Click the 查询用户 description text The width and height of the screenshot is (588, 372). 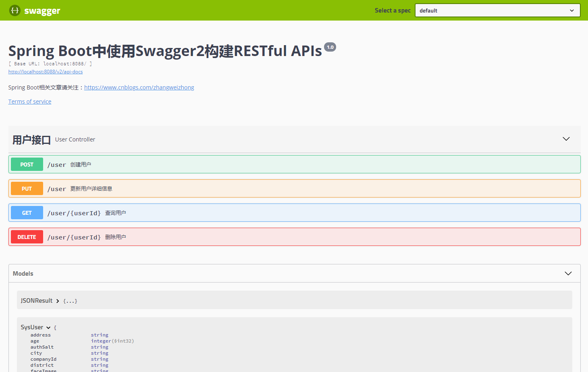[116, 213]
